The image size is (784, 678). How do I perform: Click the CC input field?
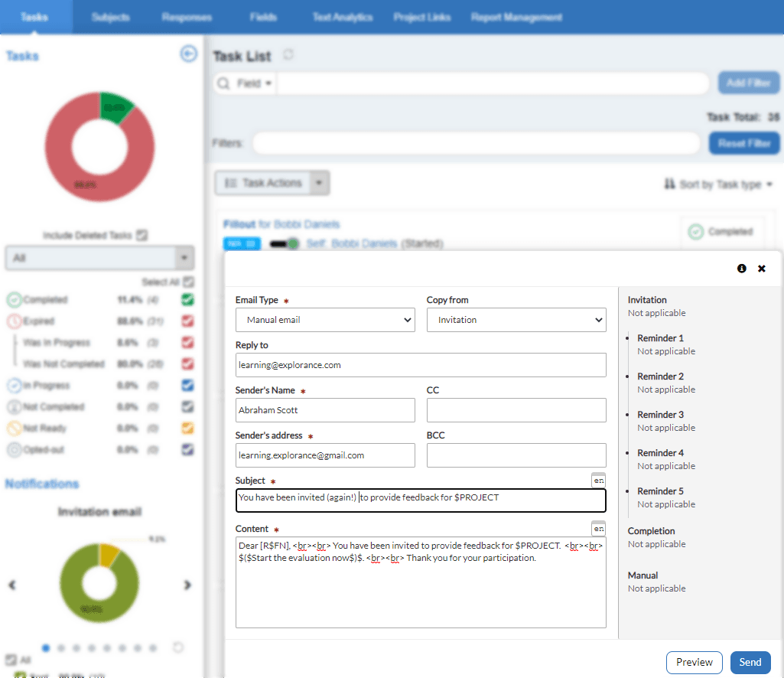coord(516,410)
